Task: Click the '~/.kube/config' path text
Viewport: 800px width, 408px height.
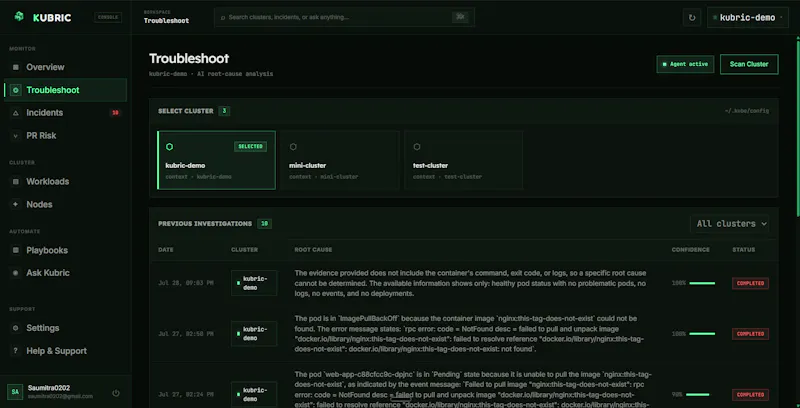Action: coord(747,111)
